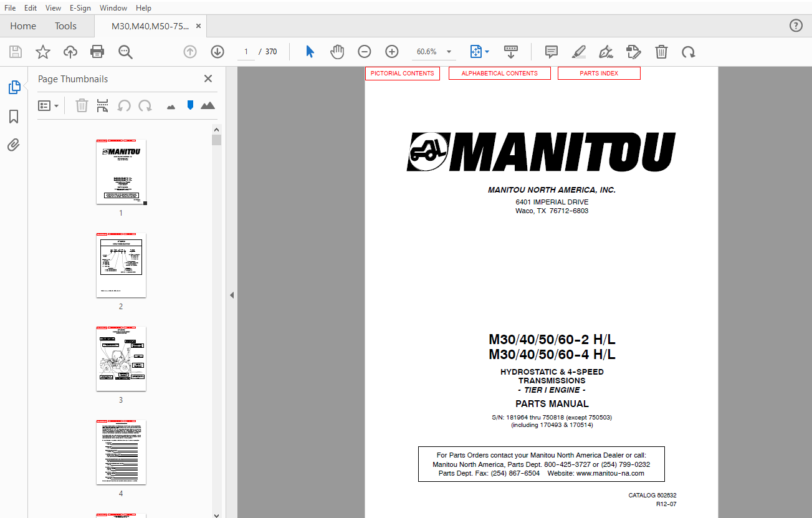This screenshot has width=812, height=518.
Task: Bookmark file with star icon
Action: tap(43, 52)
